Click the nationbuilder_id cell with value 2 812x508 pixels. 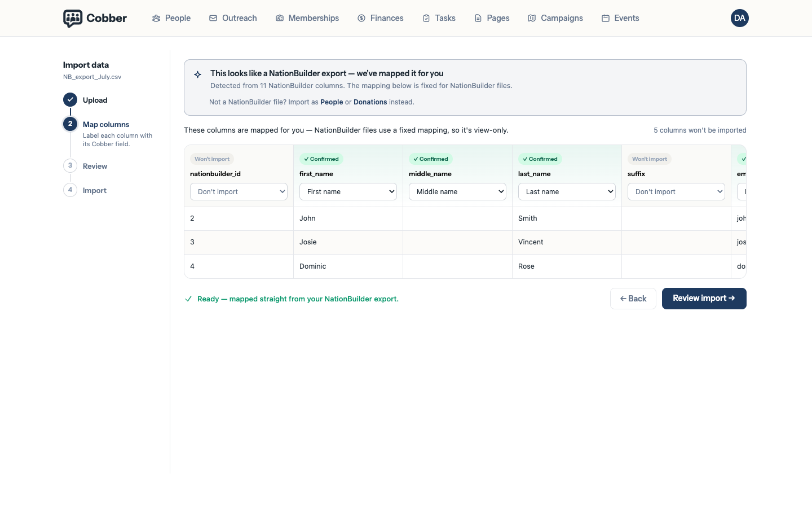(x=239, y=218)
